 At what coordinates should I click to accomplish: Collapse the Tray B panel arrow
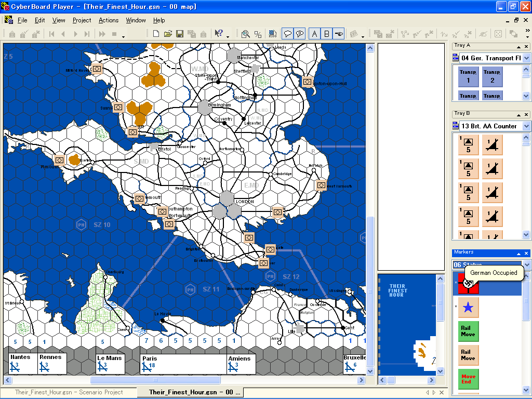click(x=518, y=115)
